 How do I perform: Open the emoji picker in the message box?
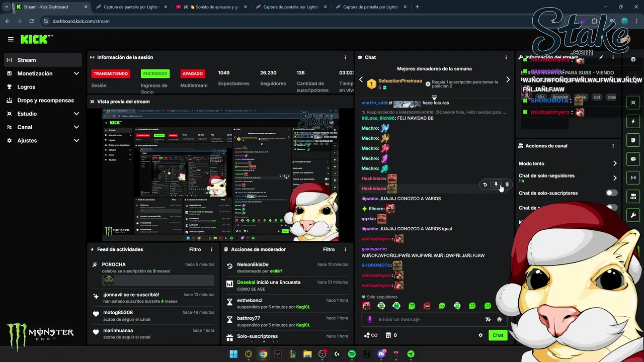(499, 319)
